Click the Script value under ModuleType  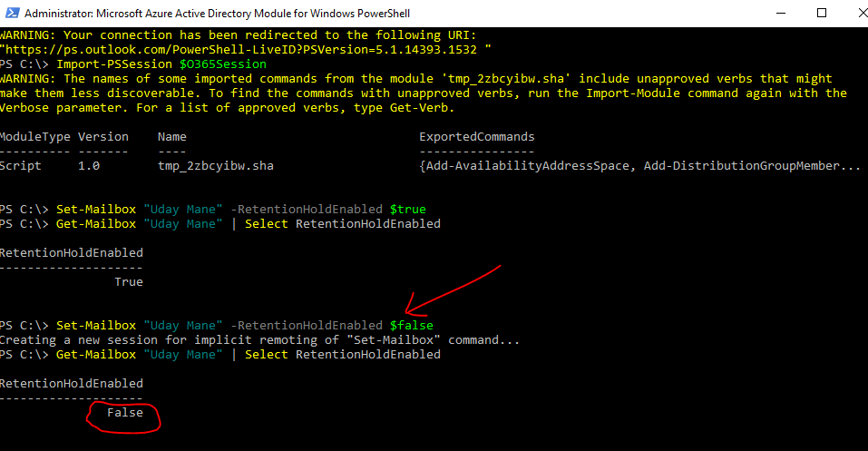click(20, 166)
